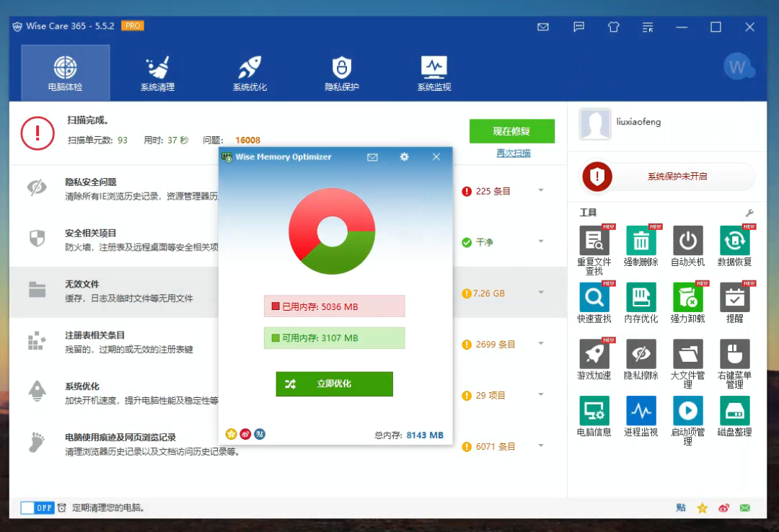Switch to the 系统清理 tab
The width and height of the screenshot is (779, 532).
coord(157,73)
